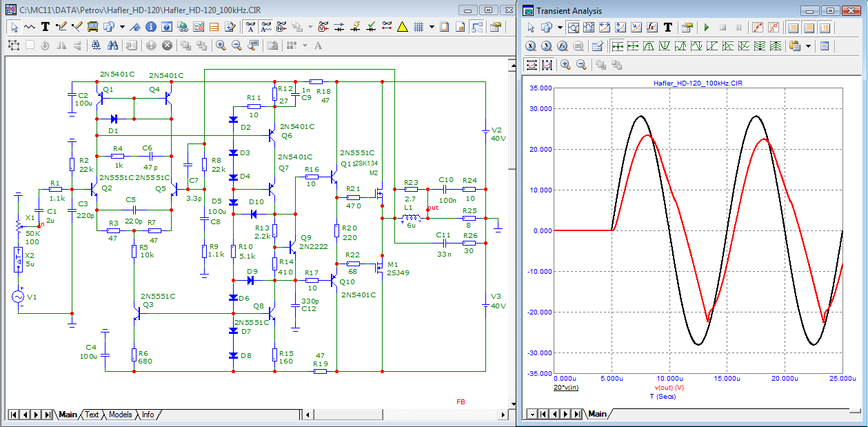Click the Scale mode icon in Transient Analysis
Viewport: 868px width, 427px height.
[x=573, y=28]
